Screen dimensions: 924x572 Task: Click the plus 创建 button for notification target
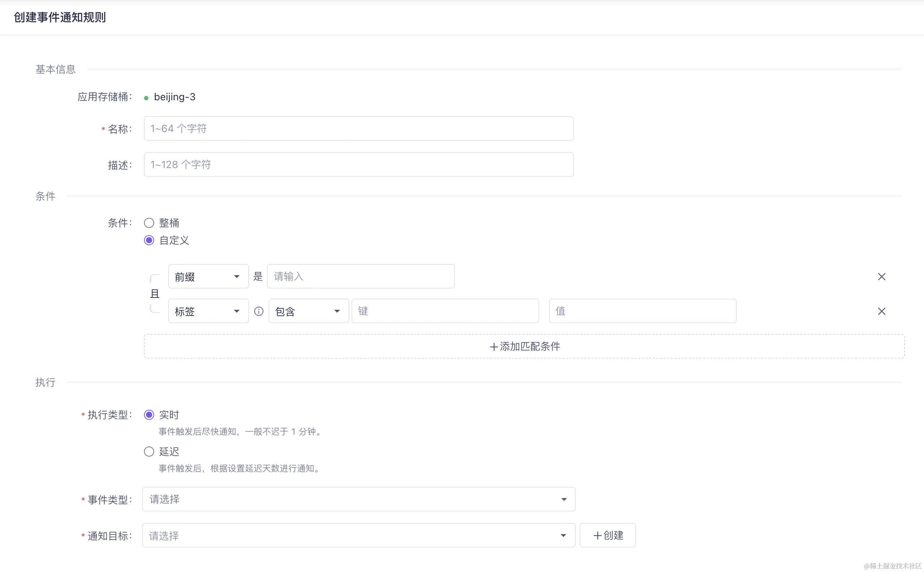tap(607, 535)
